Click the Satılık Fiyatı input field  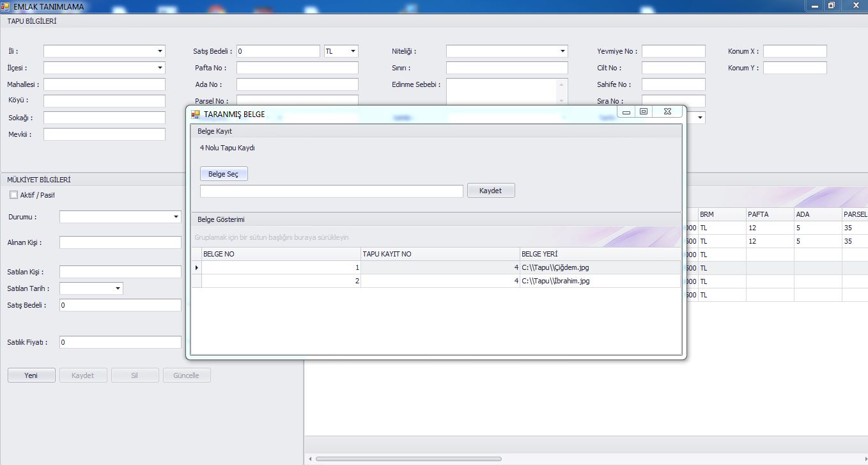tap(120, 342)
